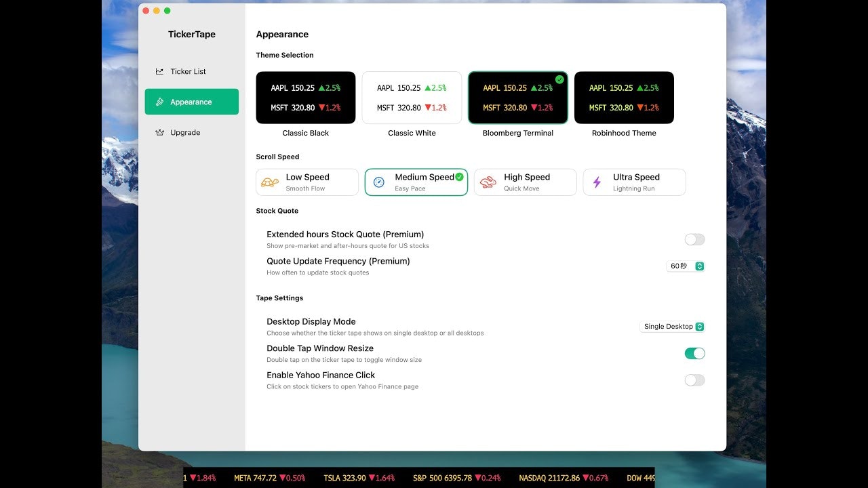Click the Quote Update Frequency (Premium) label
This screenshot has height=488, width=868.
[x=338, y=261]
